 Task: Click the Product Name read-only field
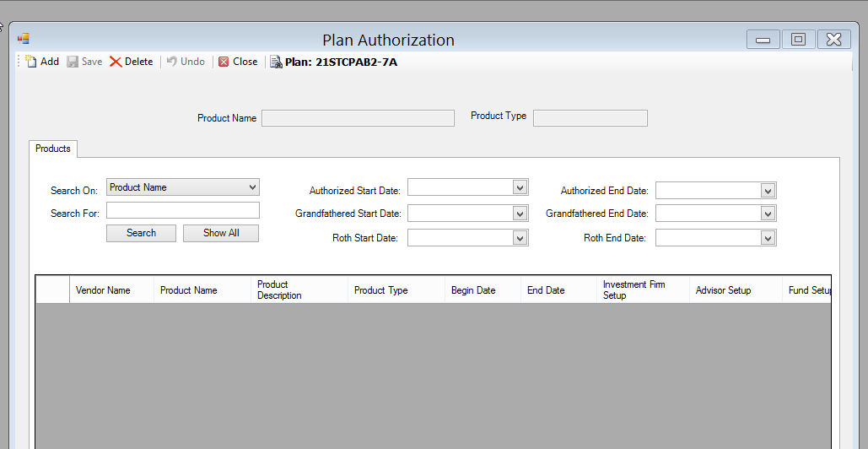pos(359,118)
